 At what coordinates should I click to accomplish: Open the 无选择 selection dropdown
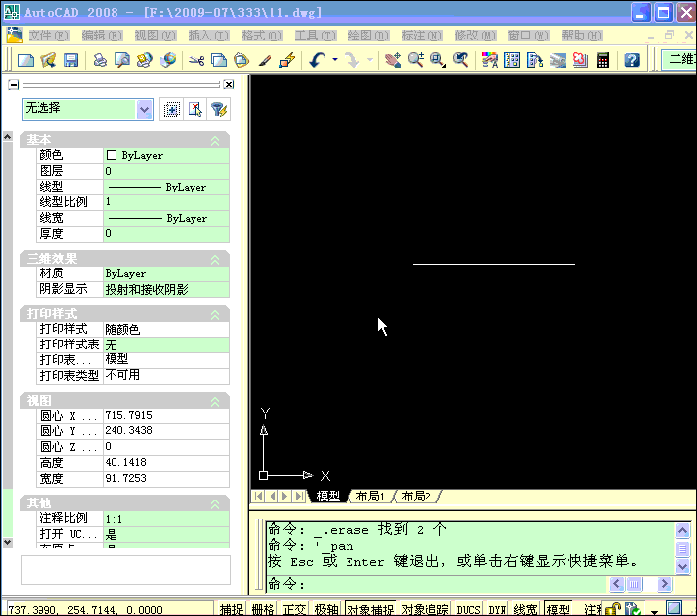click(x=144, y=110)
